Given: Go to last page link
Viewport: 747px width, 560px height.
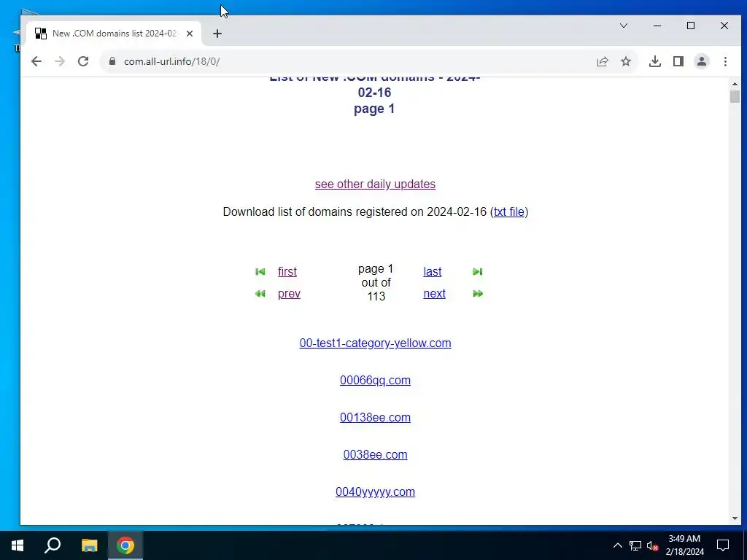Looking at the screenshot, I should pyautogui.click(x=433, y=271).
